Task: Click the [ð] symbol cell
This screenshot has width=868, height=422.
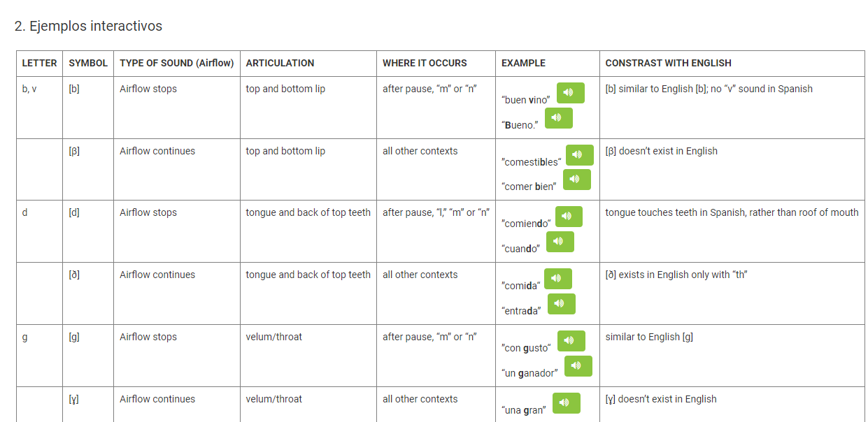Action: tap(74, 275)
